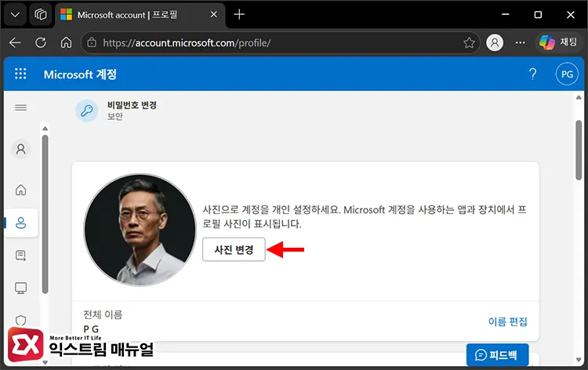This screenshot has width=588, height=370.
Task: Open the PG account avatar menu
Action: click(567, 74)
